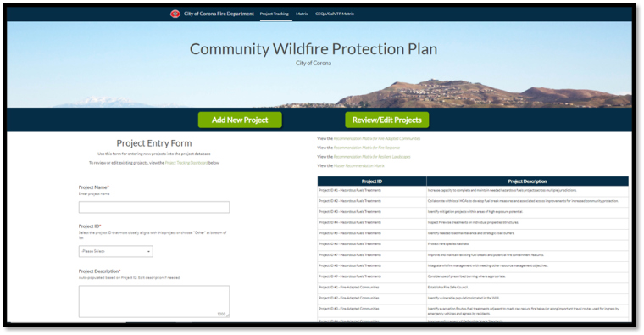Select 'Project ID #4 - Hazardous Fuels Treatments' cell
Image resolution: width=644 pixels, height=335 pixels.
click(x=372, y=223)
